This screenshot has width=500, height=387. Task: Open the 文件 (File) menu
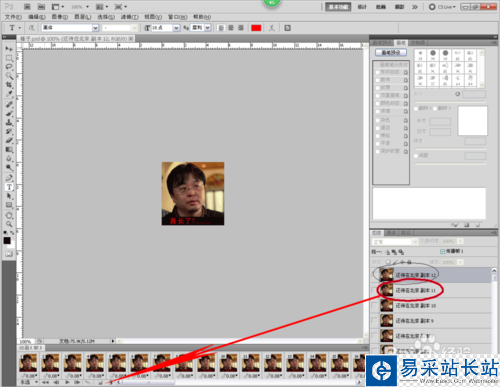click(13, 17)
